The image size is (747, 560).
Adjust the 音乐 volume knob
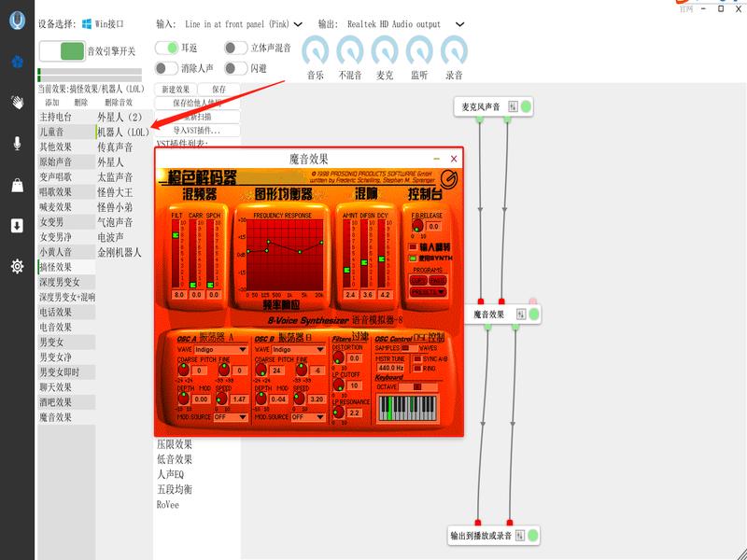click(316, 50)
